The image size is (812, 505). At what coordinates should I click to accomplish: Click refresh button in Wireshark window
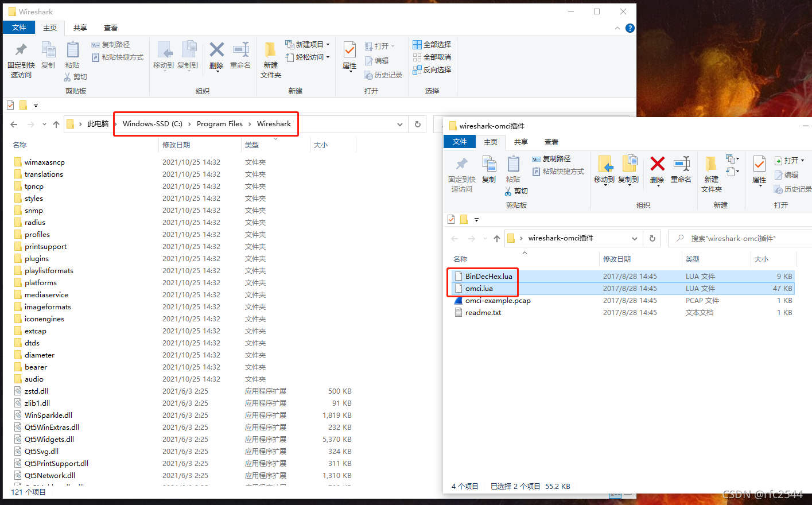pyautogui.click(x=418, y=124)
